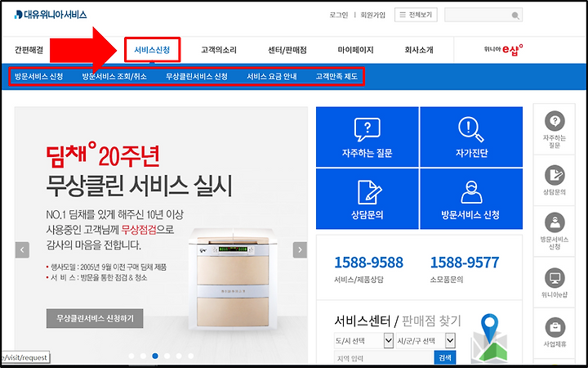Open the 도/시 선택 dropdown
Screen dimensions: 588x368
tap(363, 341)
